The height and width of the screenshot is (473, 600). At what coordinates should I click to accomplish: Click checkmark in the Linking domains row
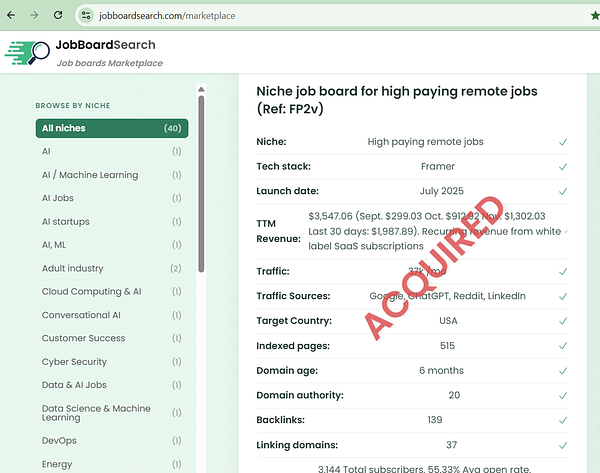coord(563,445)
